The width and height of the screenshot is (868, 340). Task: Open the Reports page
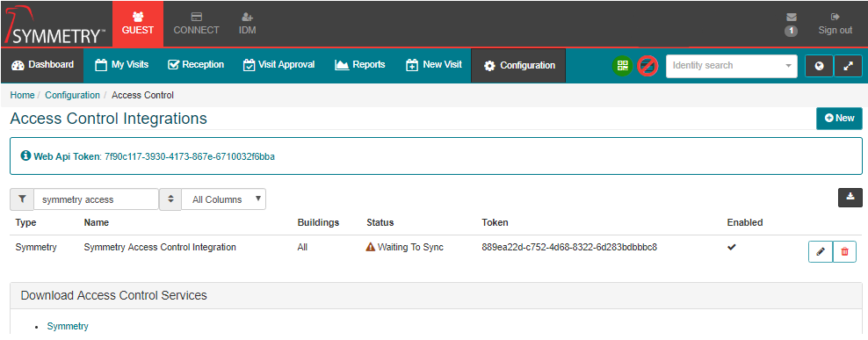(x=360, y=65)
